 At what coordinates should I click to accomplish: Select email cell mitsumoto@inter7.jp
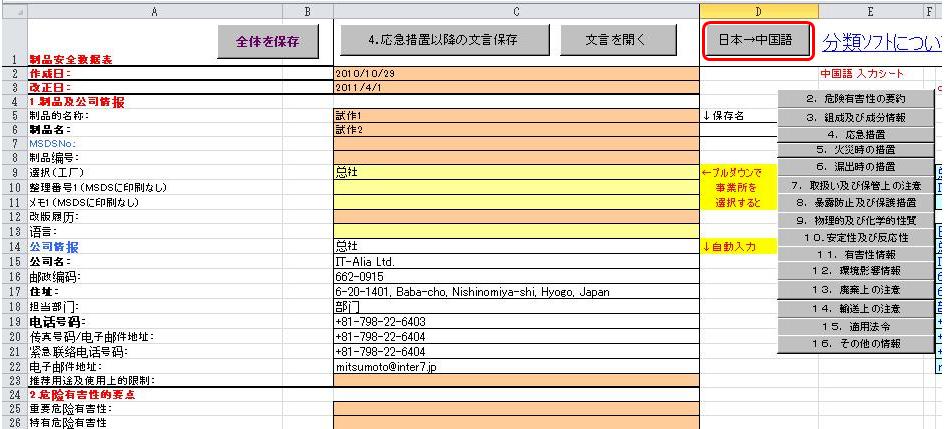pyautogui.click(x=516, y=366)
